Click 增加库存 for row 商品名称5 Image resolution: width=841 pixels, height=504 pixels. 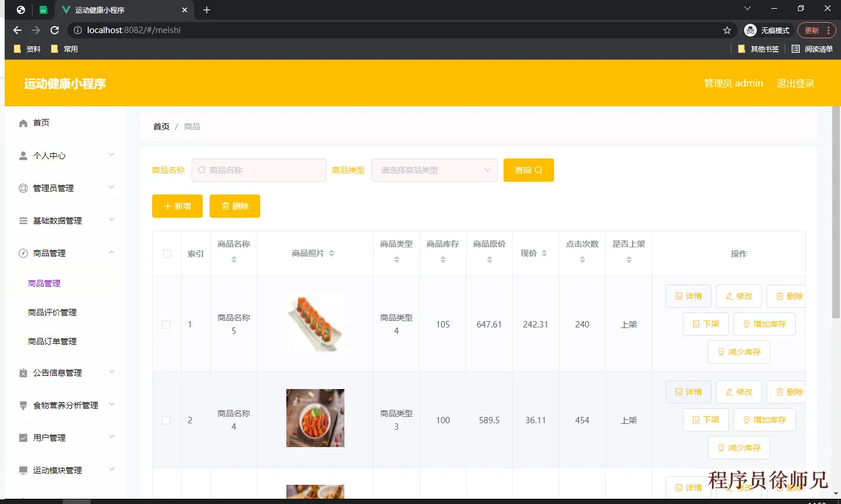tap(764, 324)
